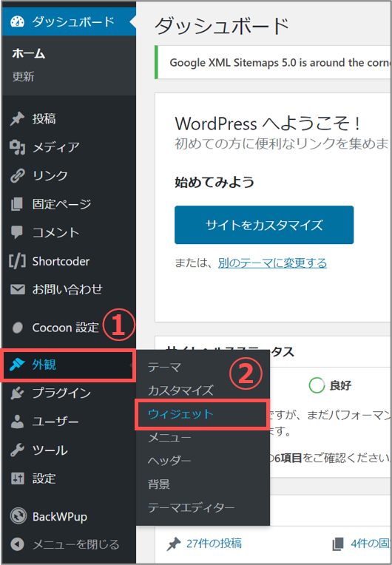Click the pushpin icon beside 投稿
Viewport: 392px width, 565px height.
click(17, 118)
